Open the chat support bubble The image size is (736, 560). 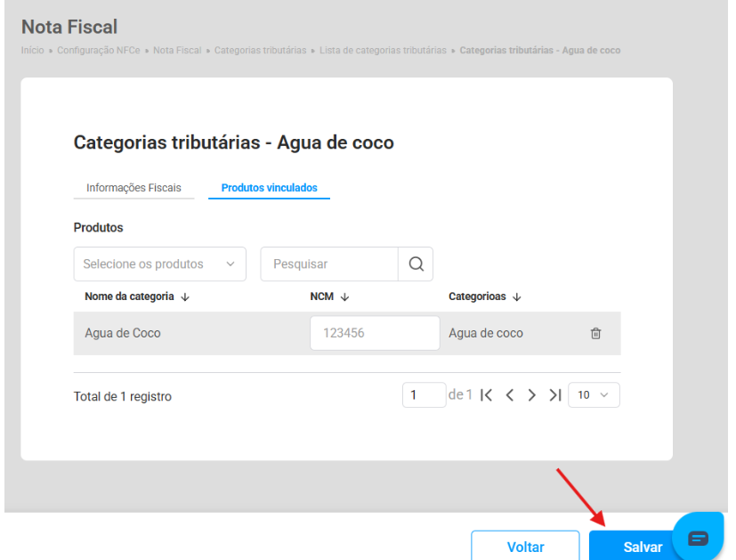(x=699, y=538)
